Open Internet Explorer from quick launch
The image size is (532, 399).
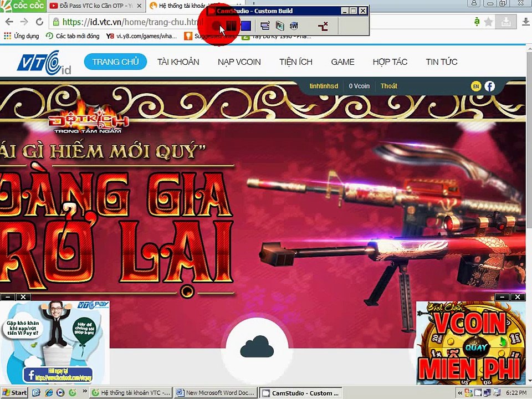(x=49, y=392)
